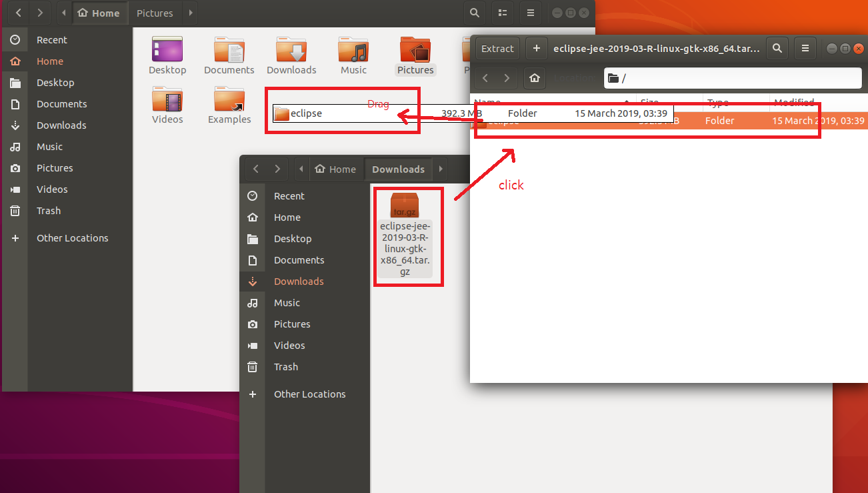Open the hamburger menu in the Pictures window
Screen dimensions: 868x493
[530, 13]
